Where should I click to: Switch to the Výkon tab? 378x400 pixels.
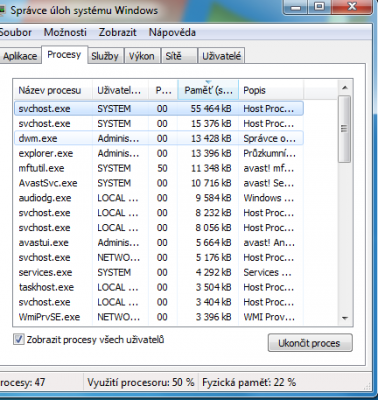[142, 56]
